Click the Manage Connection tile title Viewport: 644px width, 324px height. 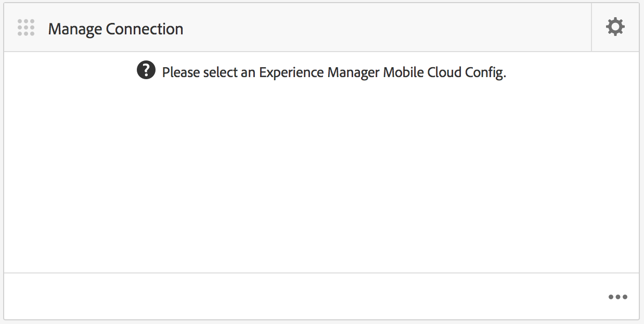tap(115, 29)
